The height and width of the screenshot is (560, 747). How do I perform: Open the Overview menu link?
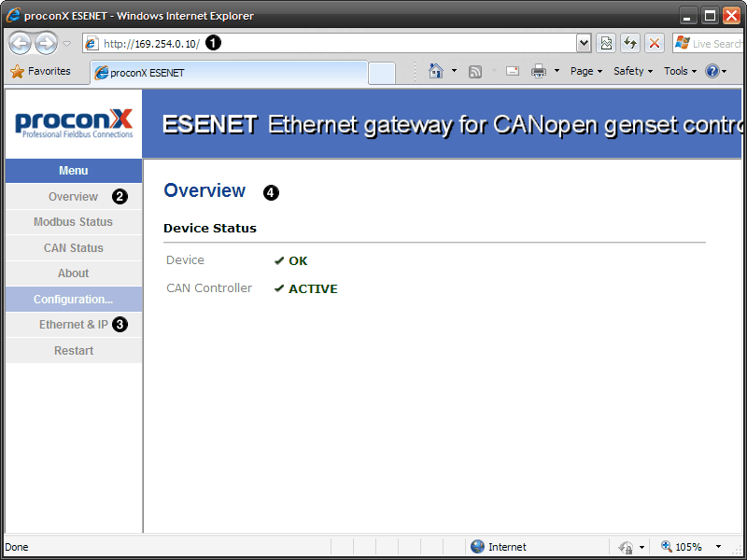pos(73,197)
